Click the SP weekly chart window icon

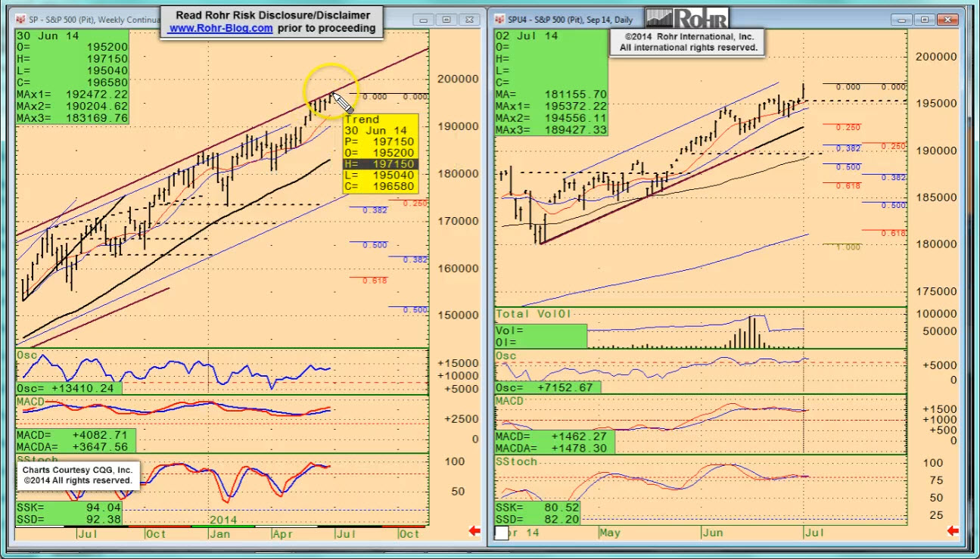pyautogui.click(x=20, y=18)
